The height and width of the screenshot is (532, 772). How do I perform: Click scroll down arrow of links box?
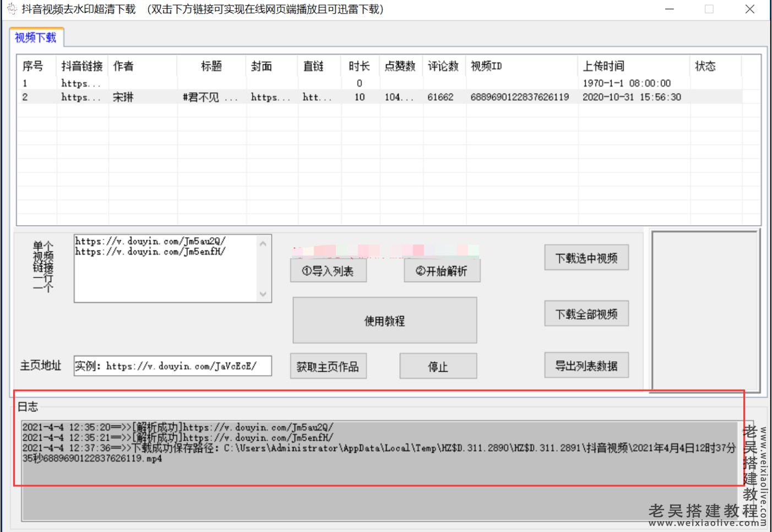click(263, 294)
